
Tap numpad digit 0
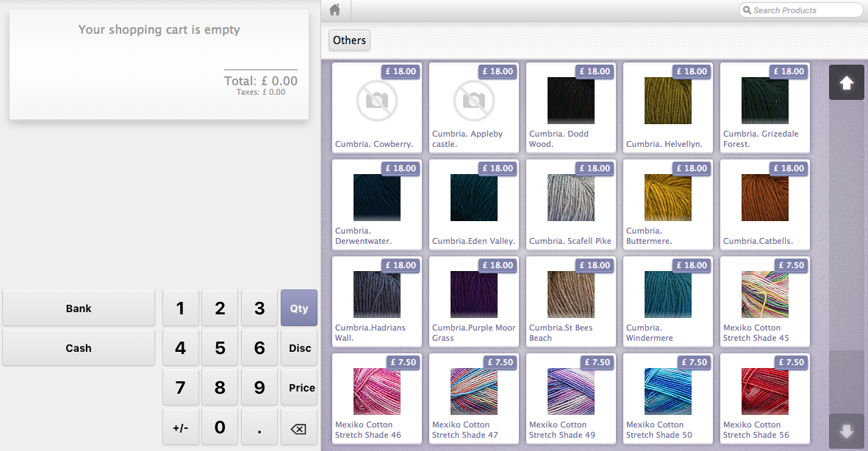pos(220,427)
